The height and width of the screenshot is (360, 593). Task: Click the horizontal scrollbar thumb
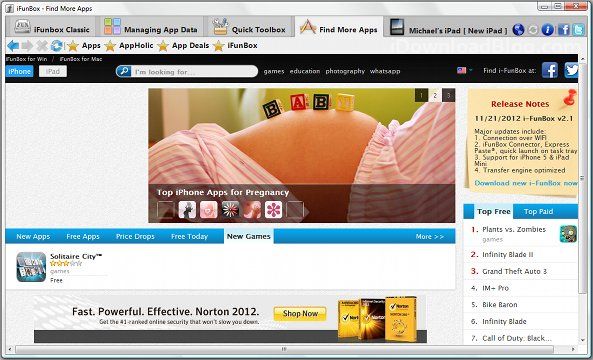coord(284,349)
